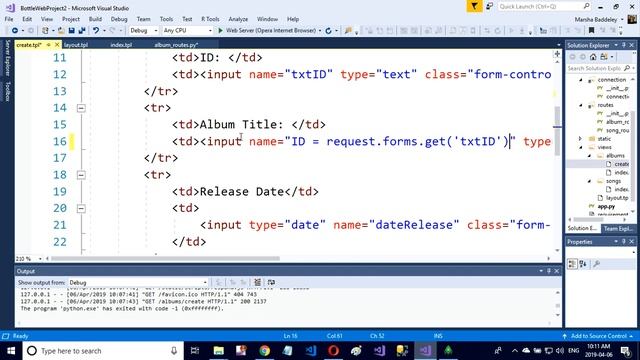The image size is (640, 360).
Task: Click the Save All toolbar icon
Action: pyautogui.click(x=82, y=31)
